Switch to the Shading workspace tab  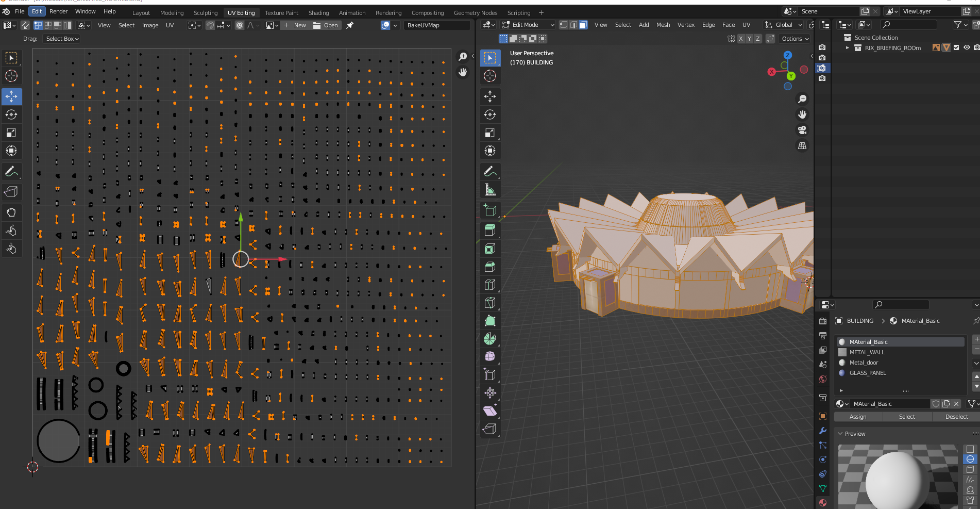coord(318,13)
